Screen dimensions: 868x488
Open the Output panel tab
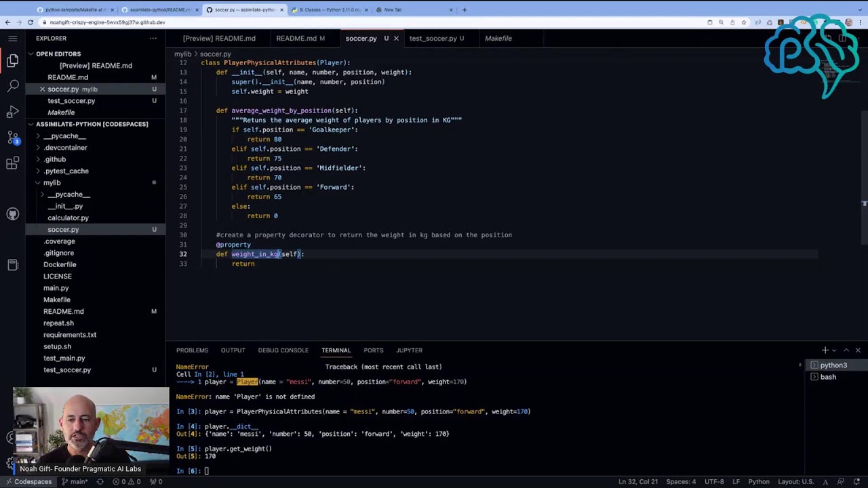(x=233, y=350)
